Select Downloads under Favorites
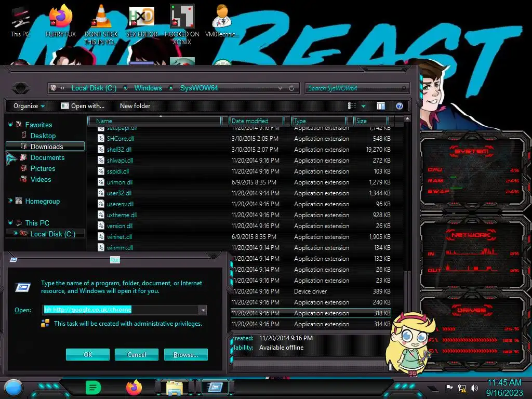Screen dimensions: 532x399 click(46, 147)
